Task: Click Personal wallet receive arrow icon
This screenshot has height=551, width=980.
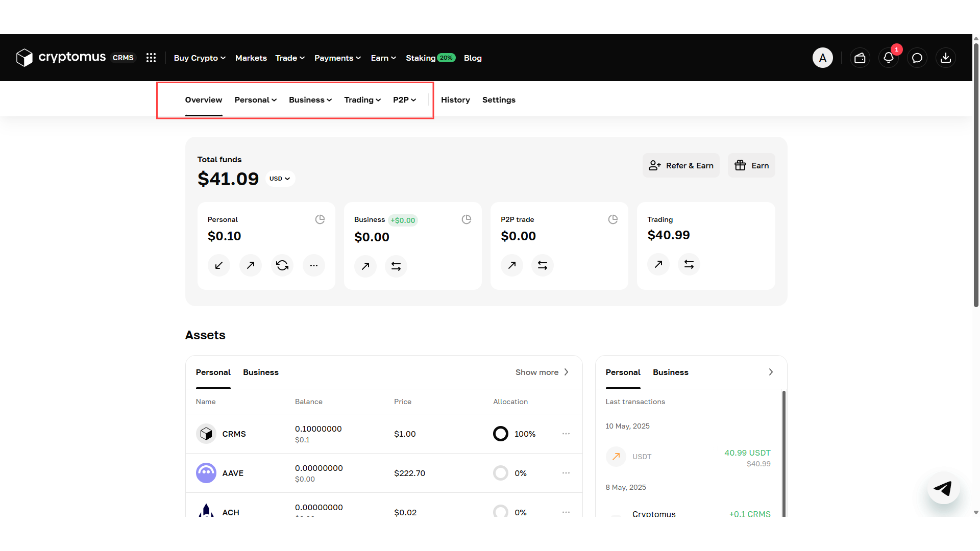Action: coord(219,265)
